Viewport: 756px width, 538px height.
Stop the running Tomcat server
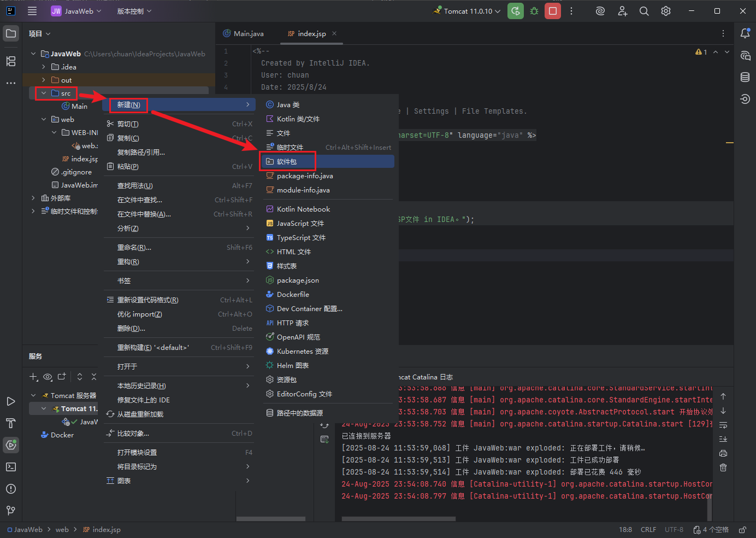pos(553,11)
